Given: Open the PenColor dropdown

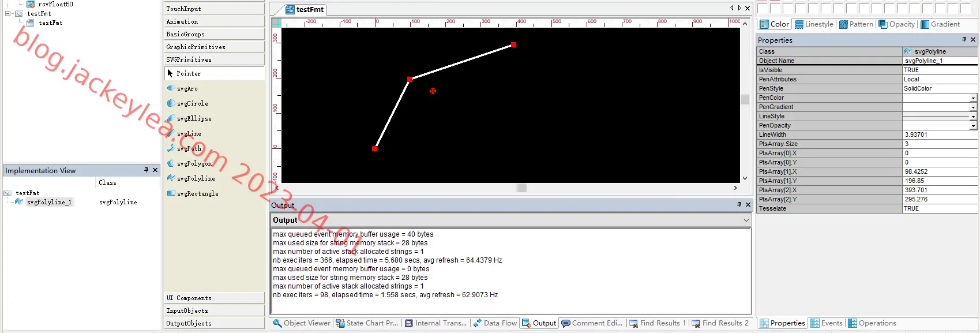Looking at the screenshot, I should (973, 98).
